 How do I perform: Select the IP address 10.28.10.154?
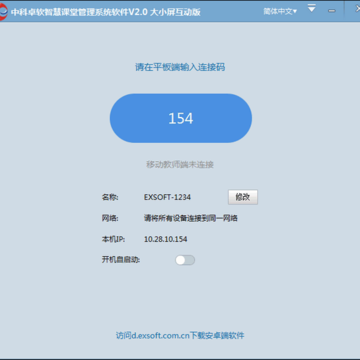click(x=165, y=239)
